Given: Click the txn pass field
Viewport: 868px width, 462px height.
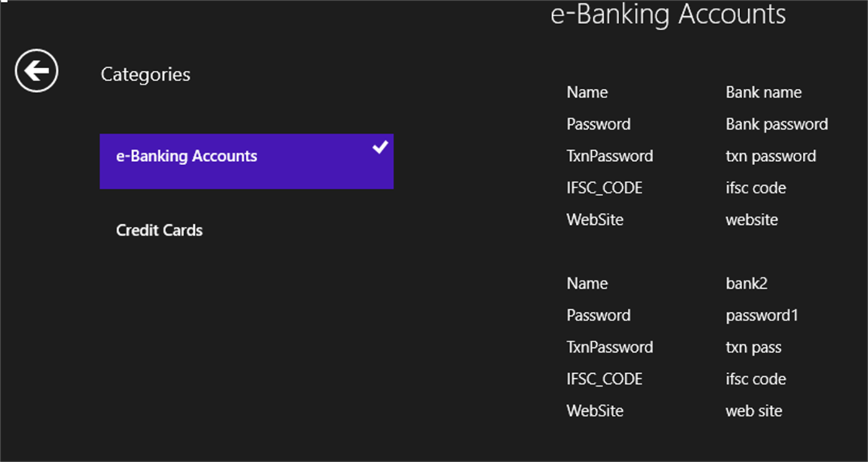Looking at the screenshot, I should [753, 347].
